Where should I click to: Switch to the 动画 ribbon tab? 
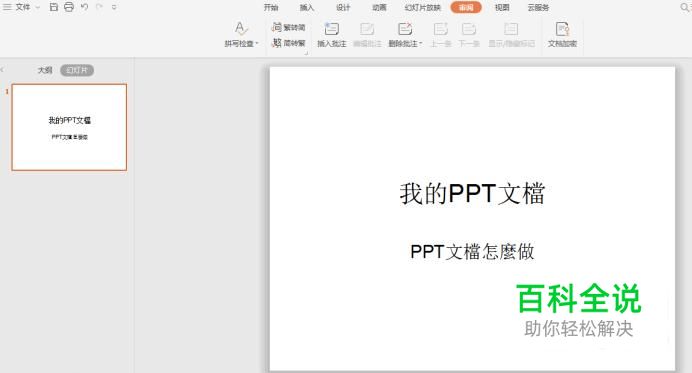[379, 8]
